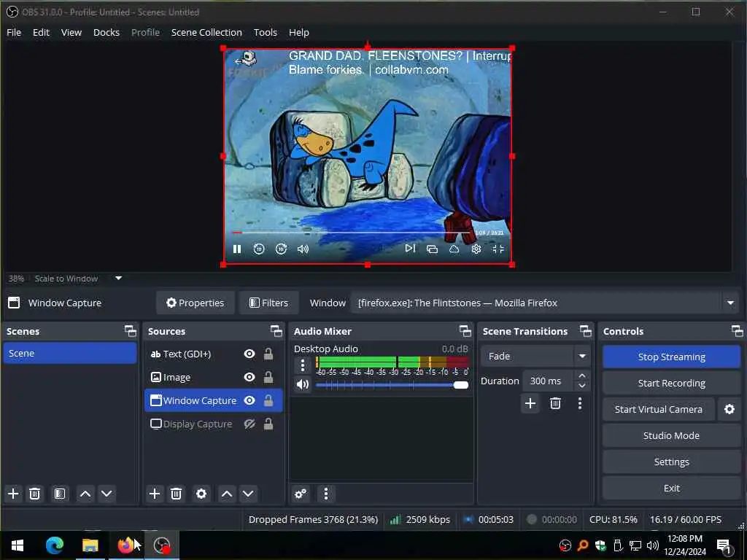This screenshot has height=560, width=747.
Task: Increase transition duration with up arrow
Action: point(581,376)
